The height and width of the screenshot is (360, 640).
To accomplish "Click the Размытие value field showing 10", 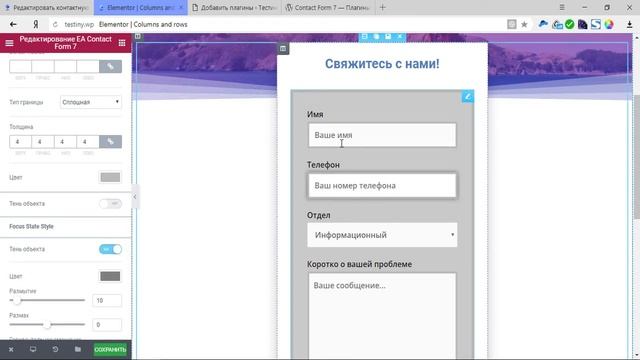I will pyautogui.click(x=107, y=300).
